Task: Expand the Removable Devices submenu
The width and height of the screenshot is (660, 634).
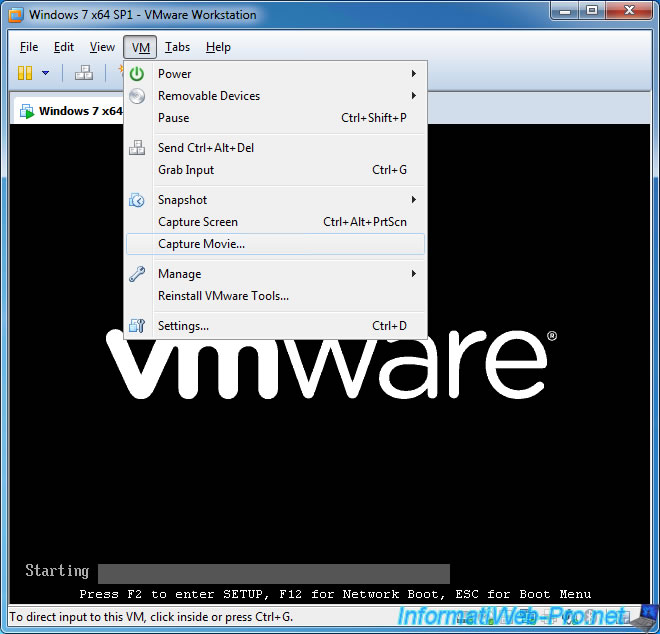Action: (x=413, y=96)
